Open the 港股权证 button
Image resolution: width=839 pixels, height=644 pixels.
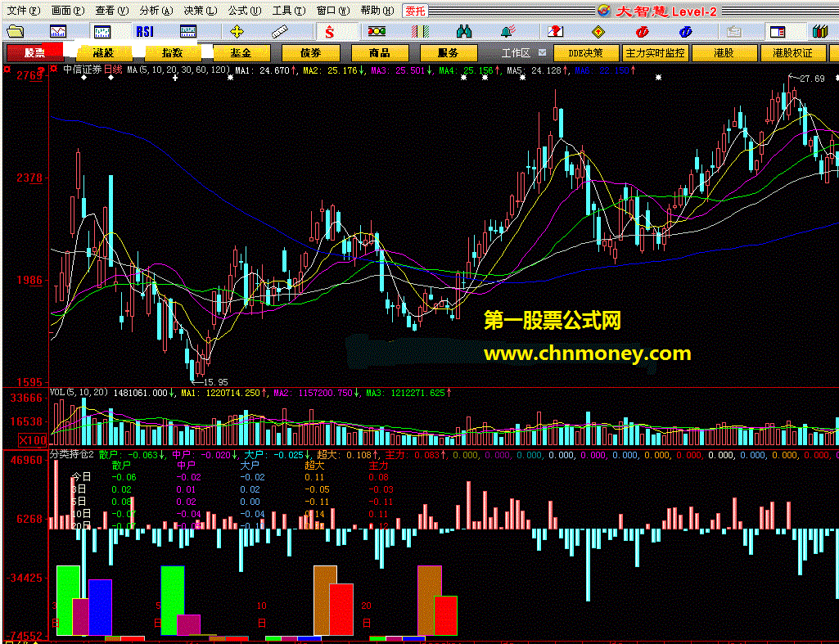[x=793, y=53]
